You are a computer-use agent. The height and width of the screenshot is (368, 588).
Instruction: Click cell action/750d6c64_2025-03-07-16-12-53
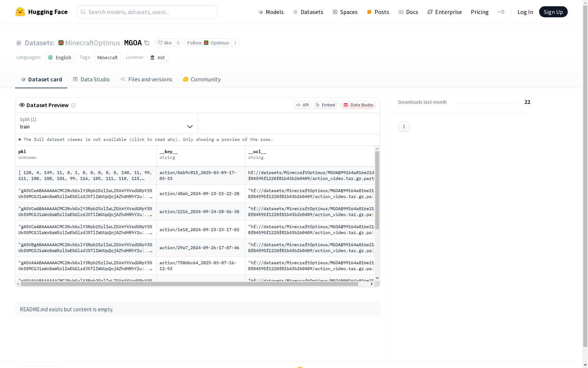[201, 266]
